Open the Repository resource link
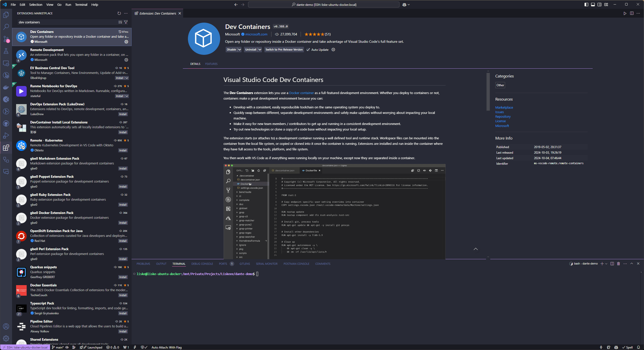Viewport: 644px width, 350px height. tap(503, 116)
